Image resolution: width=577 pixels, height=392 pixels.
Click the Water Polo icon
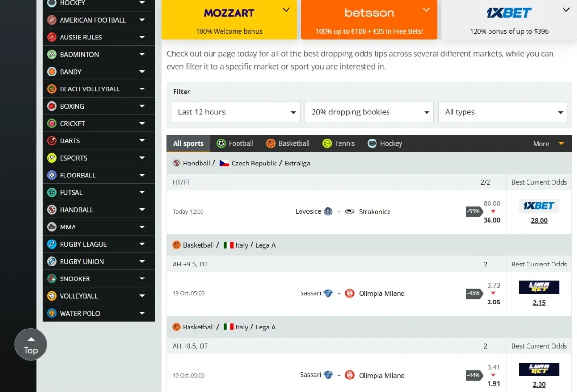(x=52, y=314)
